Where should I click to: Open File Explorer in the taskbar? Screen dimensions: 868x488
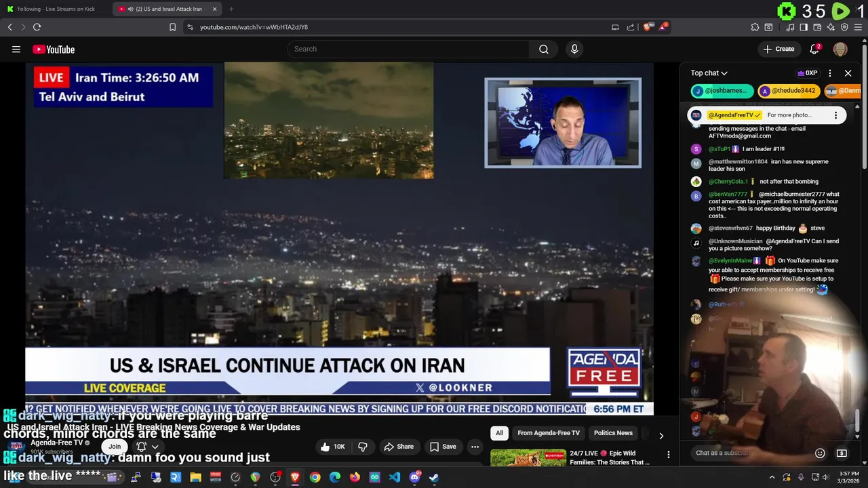click(195, 477)
